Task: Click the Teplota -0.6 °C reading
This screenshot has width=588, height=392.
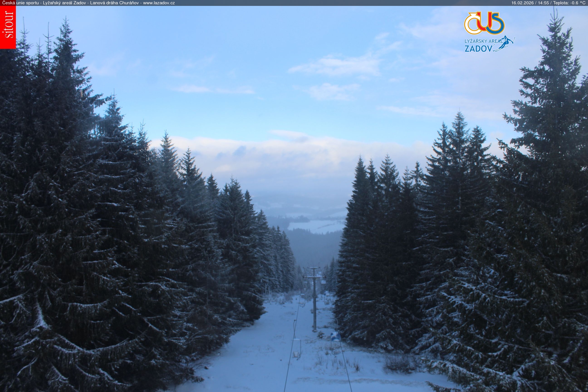Action: click(x=569, y=3)
